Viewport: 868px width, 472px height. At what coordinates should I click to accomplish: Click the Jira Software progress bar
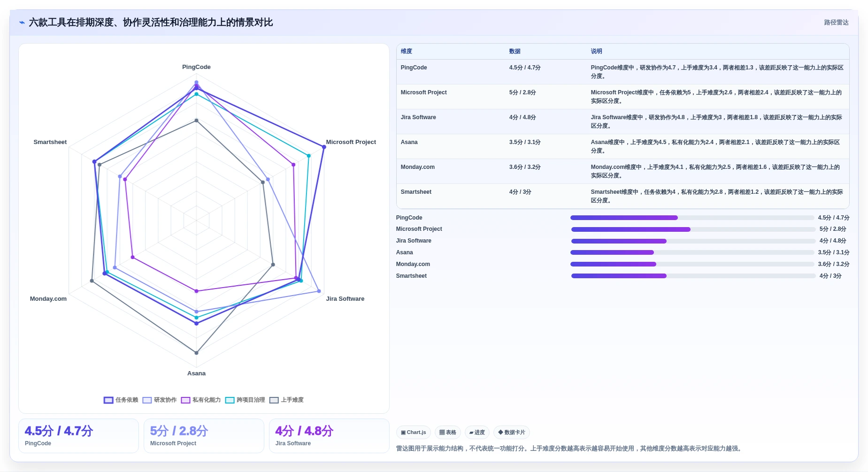pos(693,241)
